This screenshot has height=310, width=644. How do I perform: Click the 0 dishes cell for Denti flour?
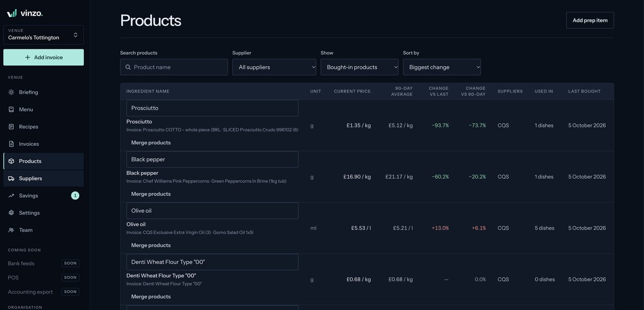(544, 279)
